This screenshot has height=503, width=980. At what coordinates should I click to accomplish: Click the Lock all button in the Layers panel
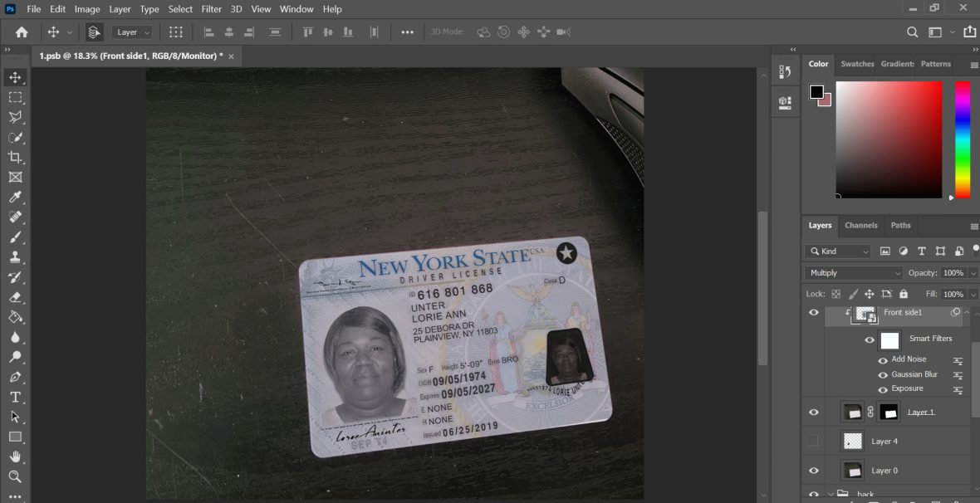pyautogui.click(x=902, y=293)
